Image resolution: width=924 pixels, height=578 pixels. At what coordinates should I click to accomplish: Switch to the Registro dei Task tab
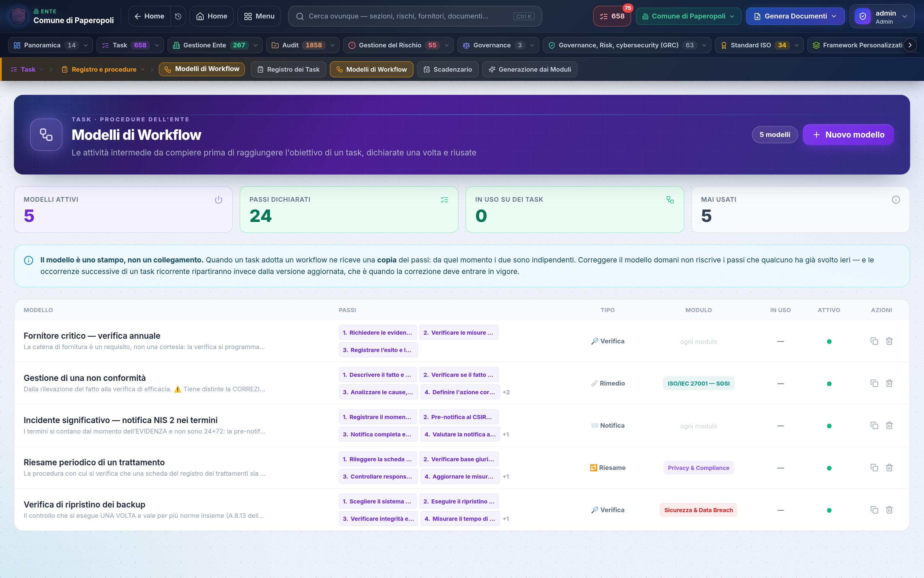click(288, 69)
